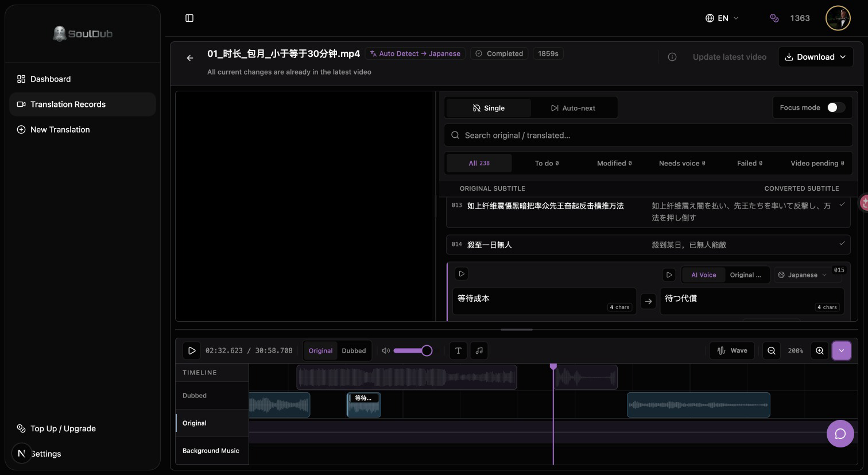Screen dimensions: 868x475
Task: Click the SoulDub logo
Action: click(x=83, y=33)
